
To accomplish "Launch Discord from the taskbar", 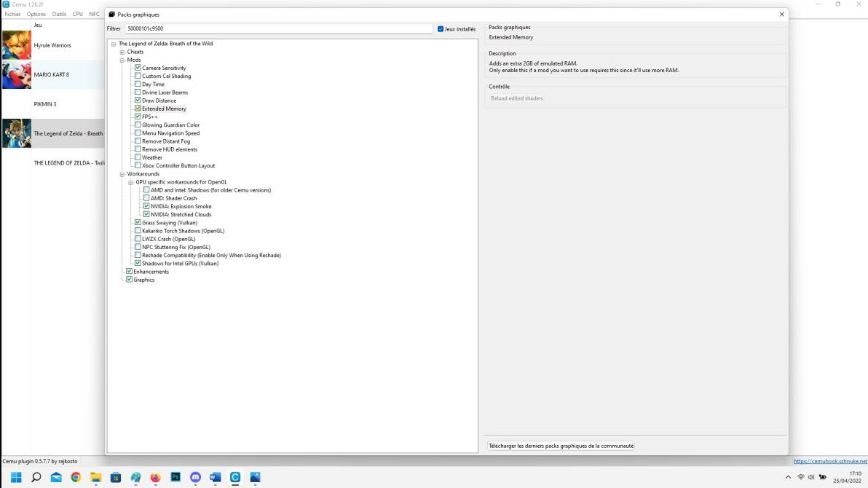I will tap(195, 477).
